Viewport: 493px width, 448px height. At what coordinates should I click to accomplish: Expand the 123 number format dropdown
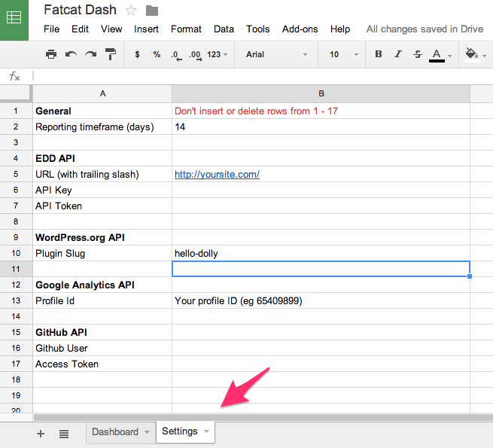click(x=218, y=54)
